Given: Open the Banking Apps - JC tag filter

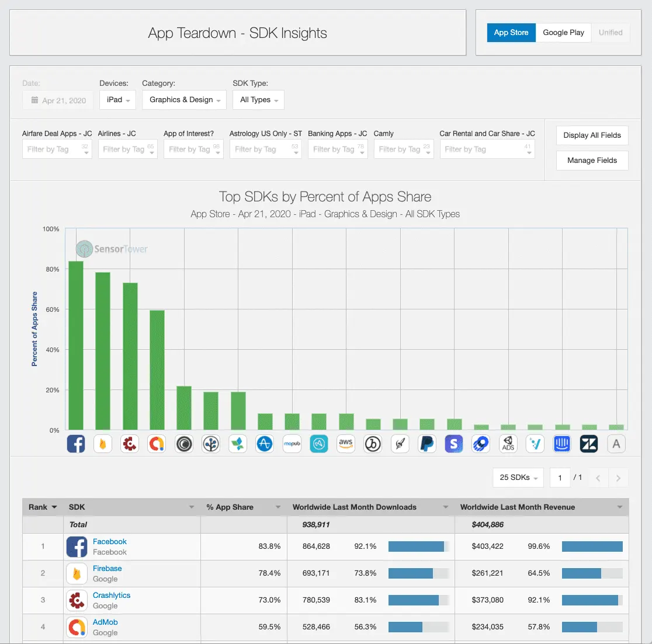Looking at the screenshot, I should coord(338,149).
